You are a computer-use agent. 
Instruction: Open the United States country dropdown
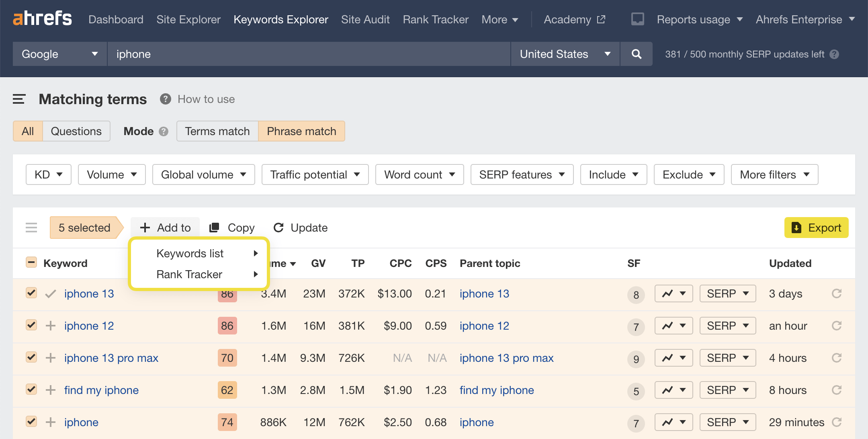click(565, 54)
